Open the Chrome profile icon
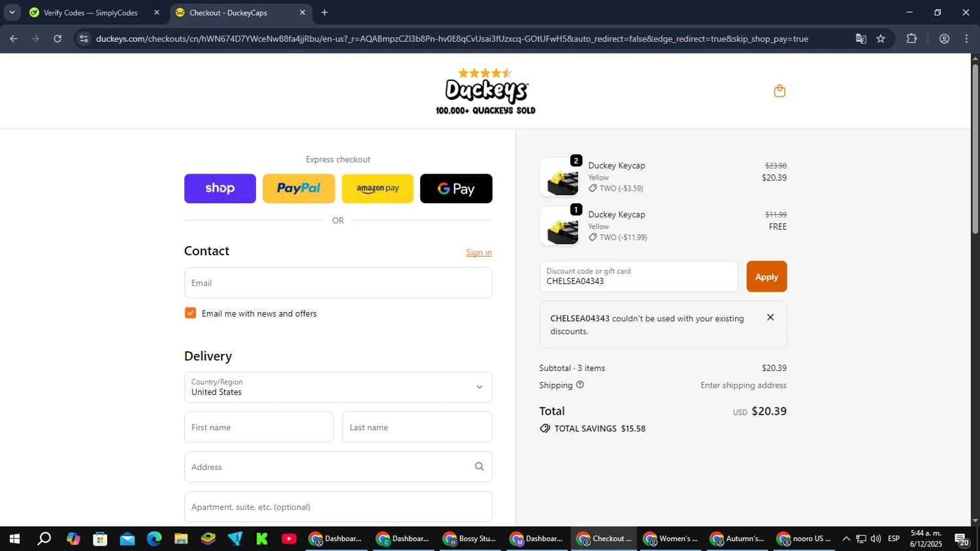 click(944, 39)
